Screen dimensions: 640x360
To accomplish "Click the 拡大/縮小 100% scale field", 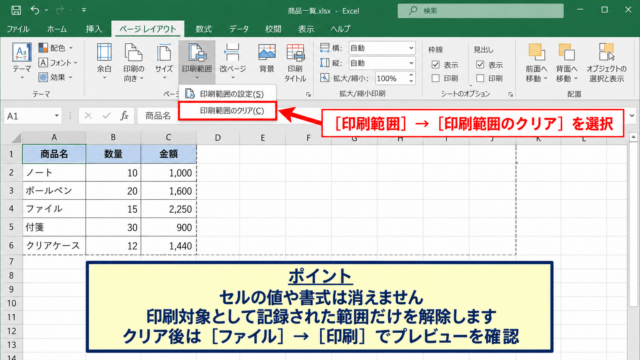I will (x=391, y=78).
